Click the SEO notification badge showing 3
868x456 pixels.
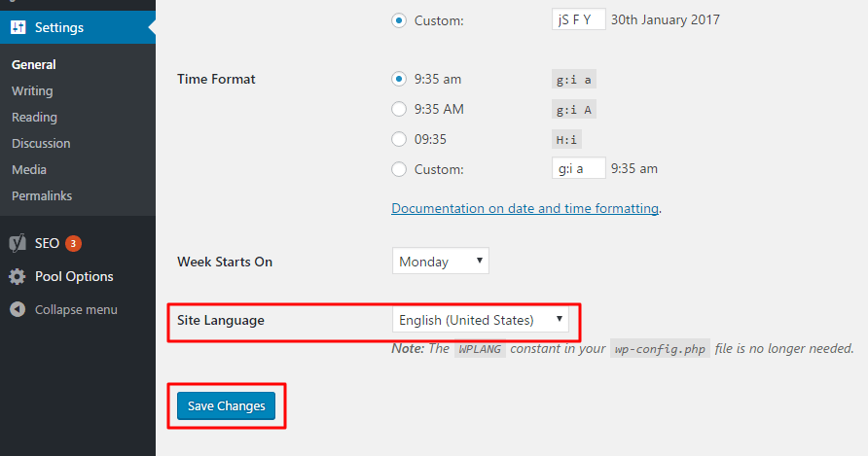(x=73, y=243)
